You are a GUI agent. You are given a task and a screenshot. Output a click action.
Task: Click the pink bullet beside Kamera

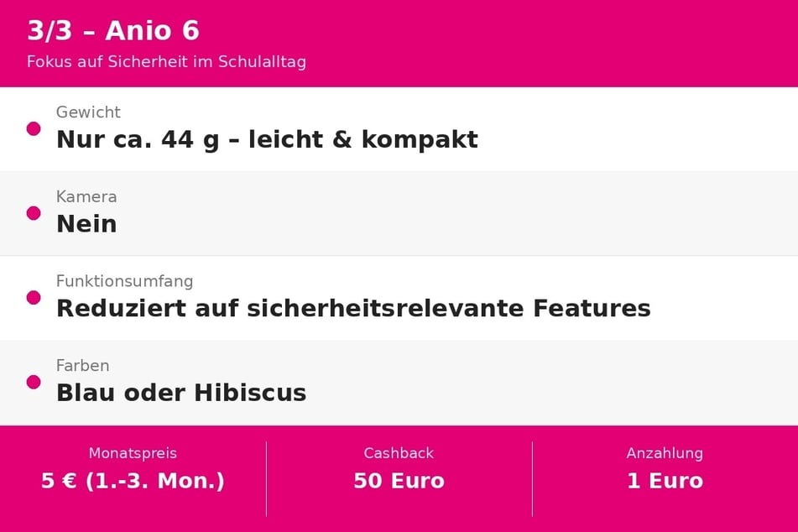pos(34,213)
